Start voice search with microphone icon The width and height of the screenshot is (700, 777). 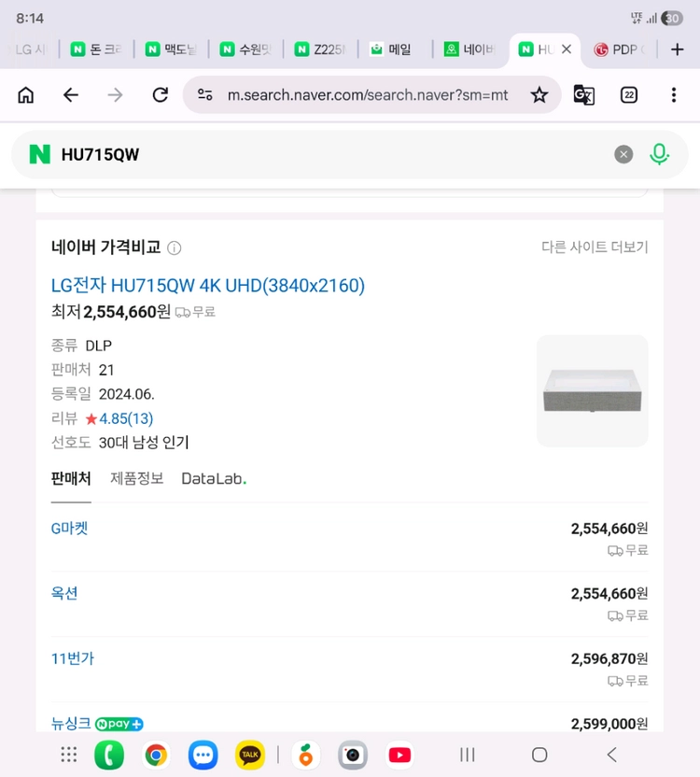point(659,155)
